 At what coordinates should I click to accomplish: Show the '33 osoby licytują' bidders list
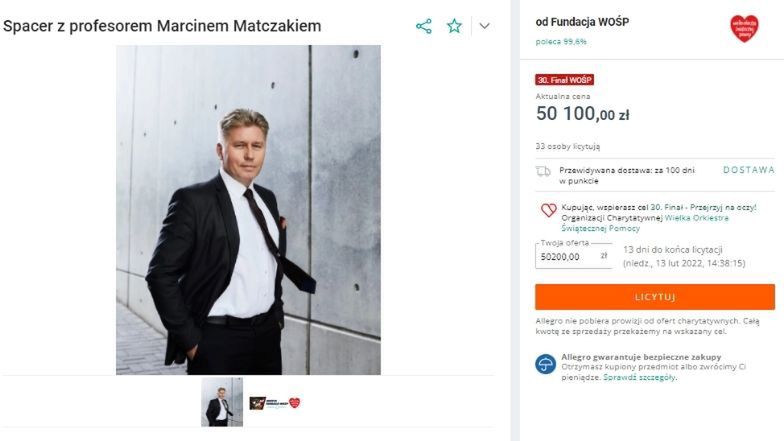click(x=567, y=145)
